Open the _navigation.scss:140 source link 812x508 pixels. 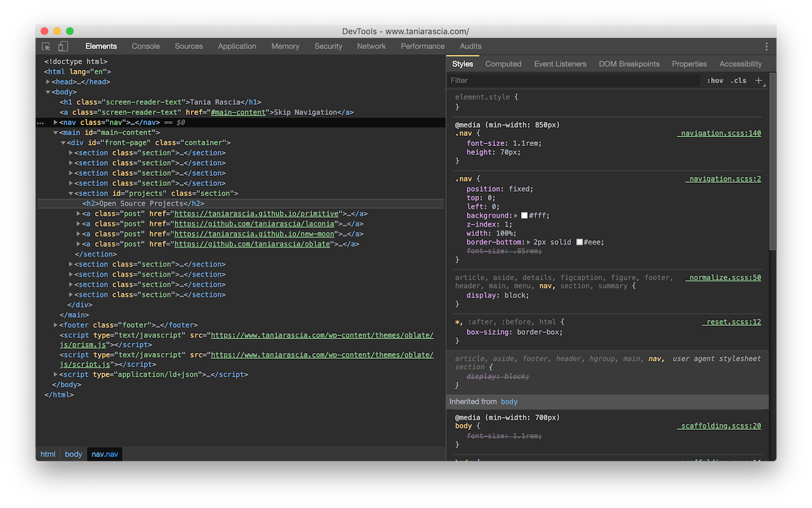pos(719,133)
